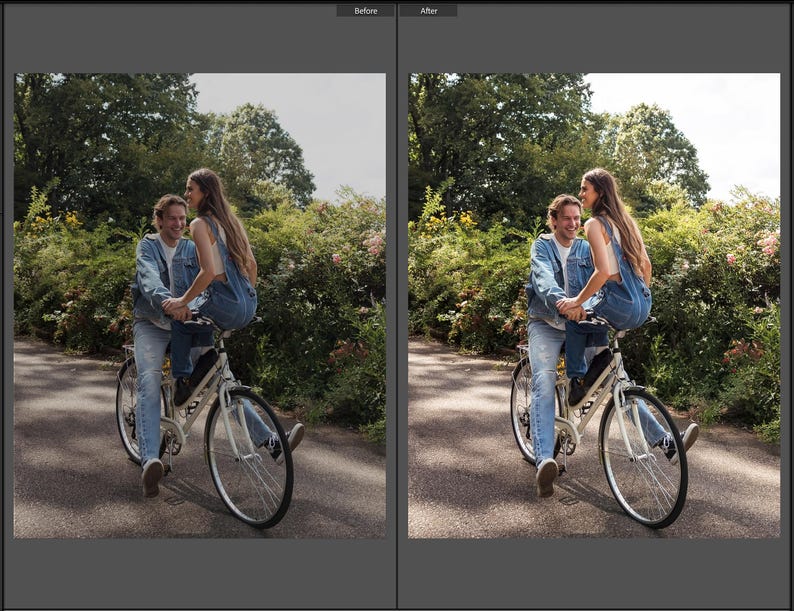The image size is (794, 611).
Task: Click the Before label
Action: pyautogui.click(x=366, y=11)
